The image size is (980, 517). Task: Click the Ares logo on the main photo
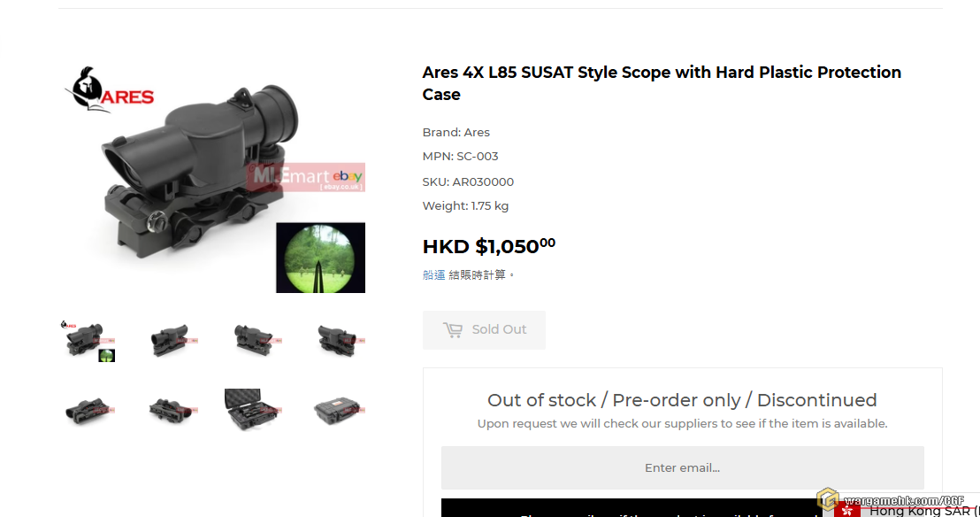pos(109,90)
